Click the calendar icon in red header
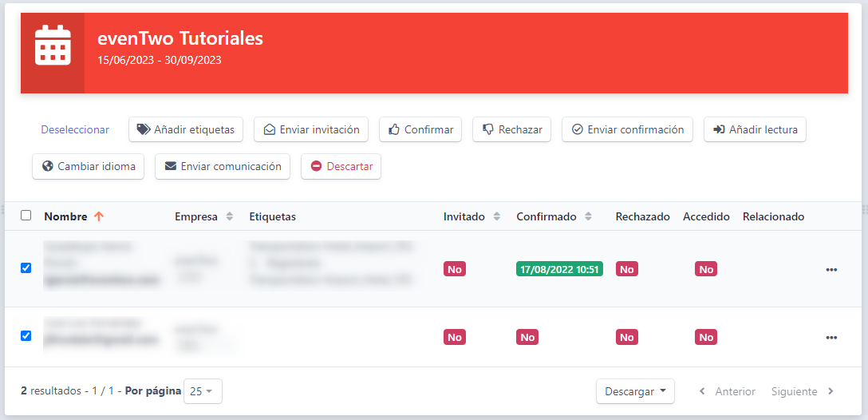The width and height of the screenshot is (868, 420). (x=53, y=45)
